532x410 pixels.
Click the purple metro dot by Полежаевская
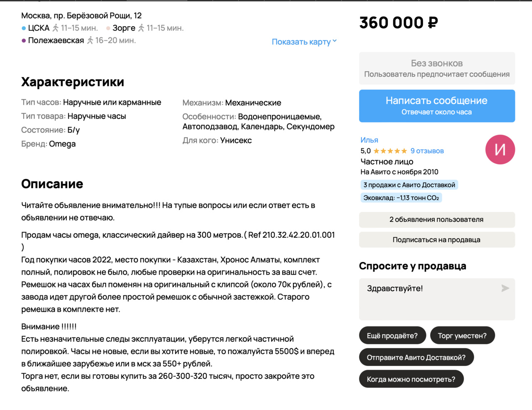24,41
